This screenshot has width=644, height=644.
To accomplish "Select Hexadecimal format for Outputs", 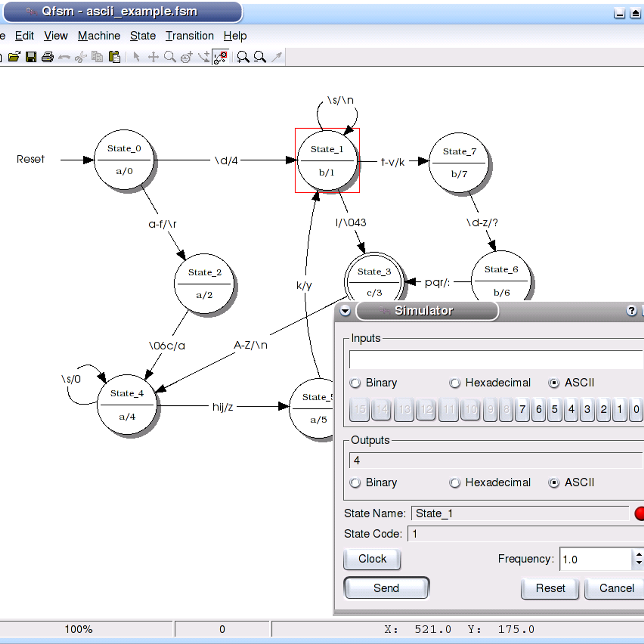I will click(x=455, y=483).
